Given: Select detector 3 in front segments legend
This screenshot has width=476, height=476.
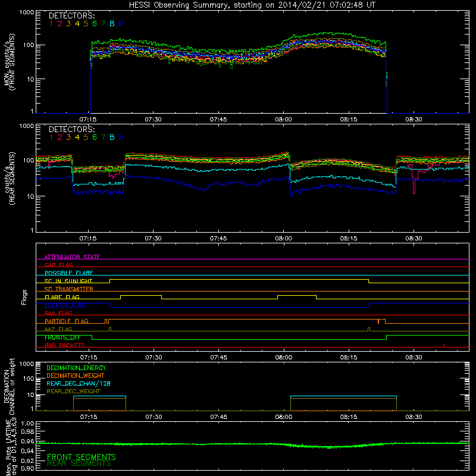Looking at the screenshot, I should 68,24.
